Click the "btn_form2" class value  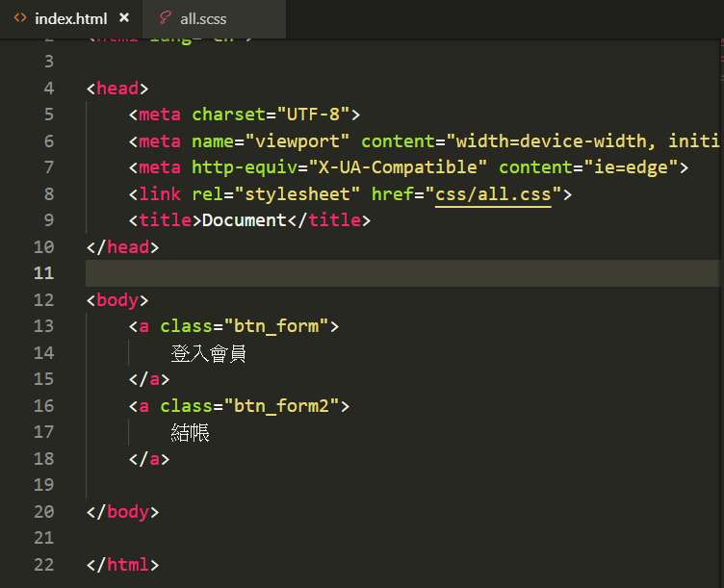(x=281, y=406)
